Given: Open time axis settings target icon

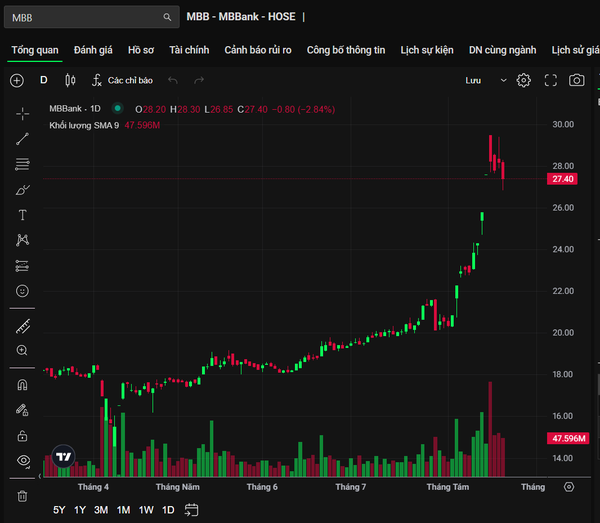Looking at the screenshot, I should [x=569, y=487].
